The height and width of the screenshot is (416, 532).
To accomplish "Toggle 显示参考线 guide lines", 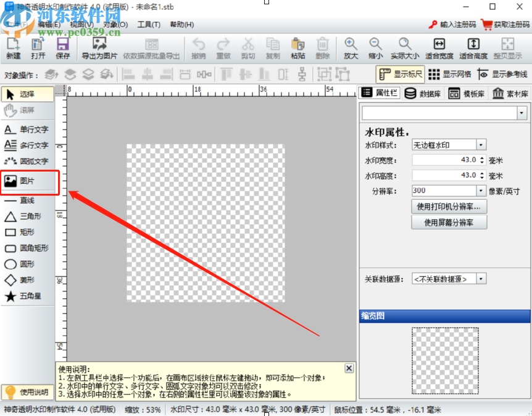I will click(x=502, y=74).
